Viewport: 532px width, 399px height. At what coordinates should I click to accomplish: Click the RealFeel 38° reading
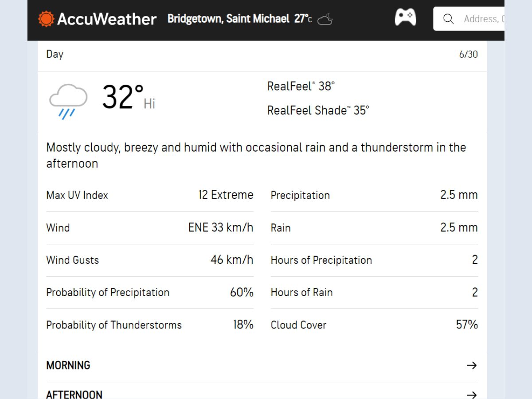pyautogui.click(x=301, y=86)
